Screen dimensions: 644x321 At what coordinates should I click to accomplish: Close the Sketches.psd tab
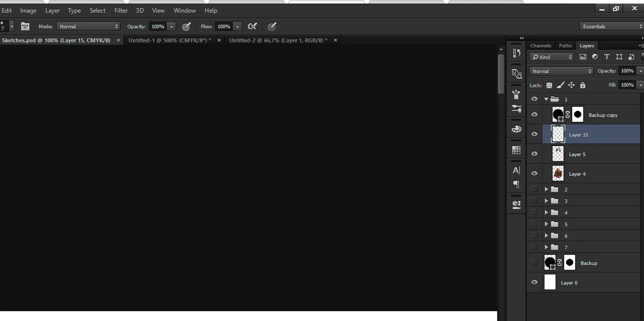tap(118, 40)
